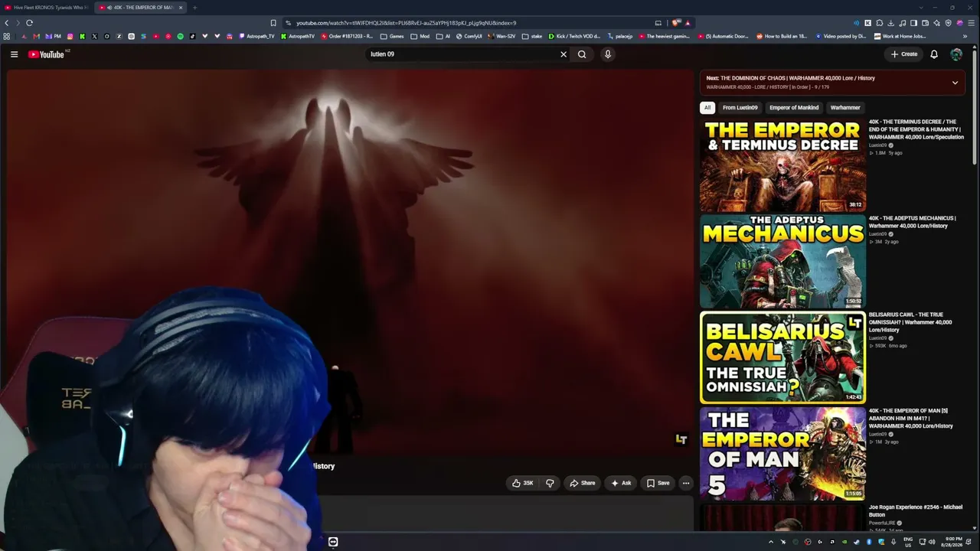Switch to Hive Fleet KRONOS tab
The image size is (980, 551).
pos(46,8)
